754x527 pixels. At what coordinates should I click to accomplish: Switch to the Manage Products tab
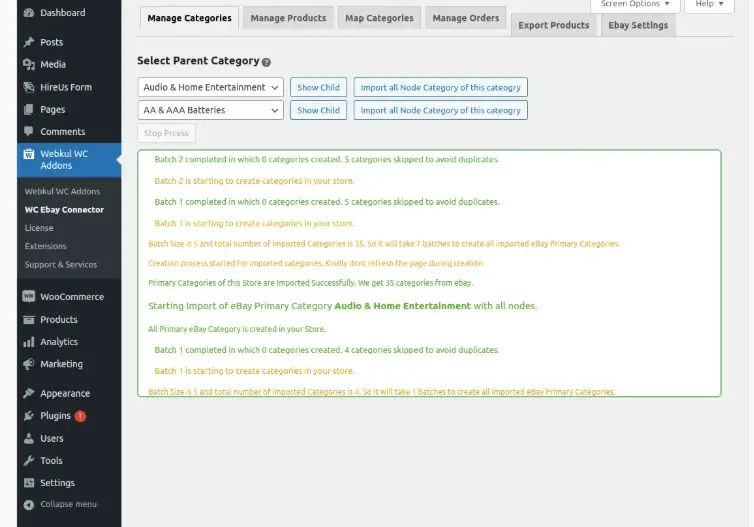coord(288,18)
